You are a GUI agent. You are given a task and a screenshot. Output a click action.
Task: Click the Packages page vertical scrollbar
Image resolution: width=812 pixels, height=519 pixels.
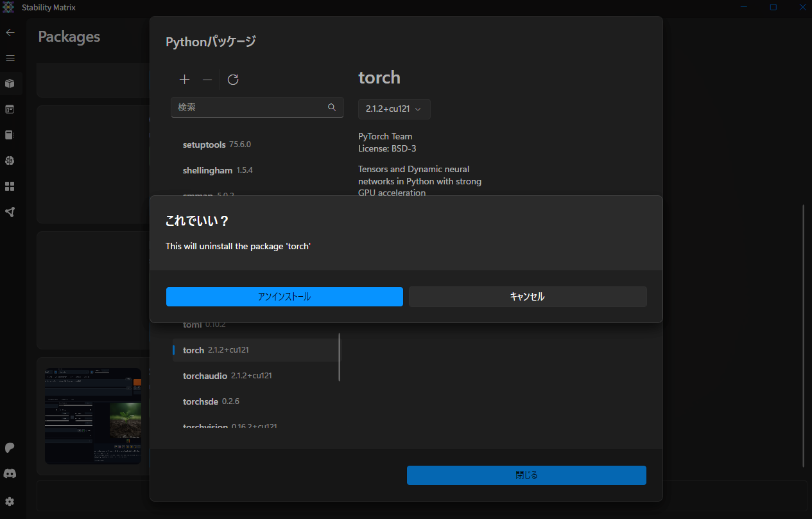[803, 336]
